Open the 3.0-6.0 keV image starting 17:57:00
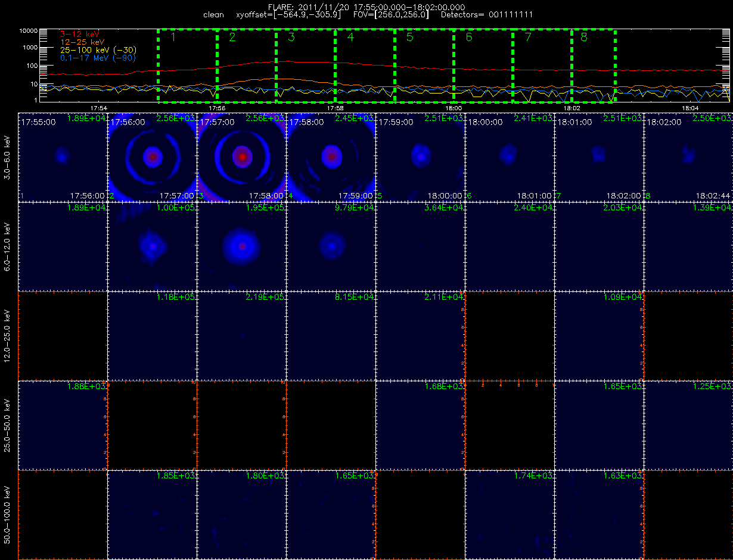 [241, 157]
